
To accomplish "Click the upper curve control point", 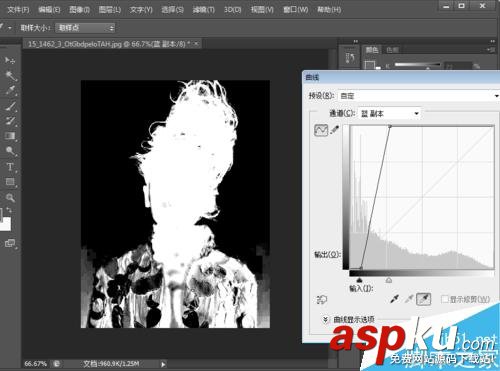I will point(390,126).
